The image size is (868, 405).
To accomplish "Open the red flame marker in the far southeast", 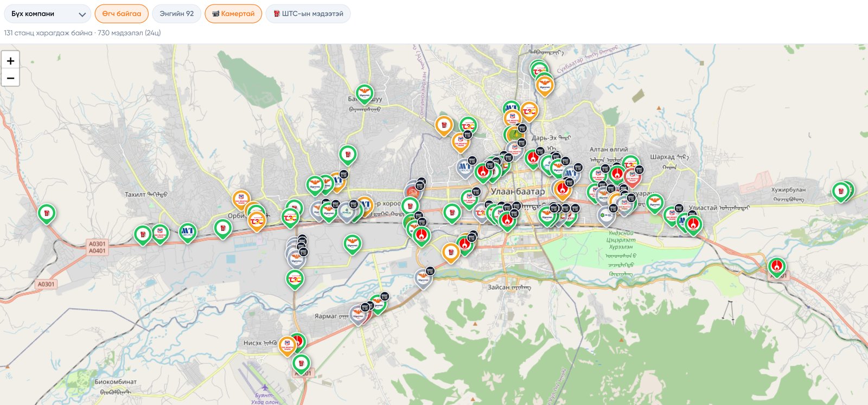I will [x=777, y=267].
